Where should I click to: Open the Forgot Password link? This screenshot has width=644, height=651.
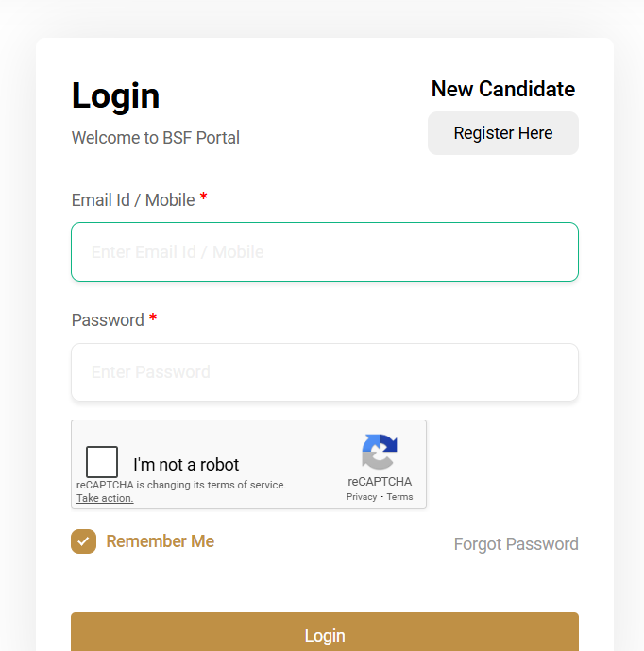(x=516, y=544)
